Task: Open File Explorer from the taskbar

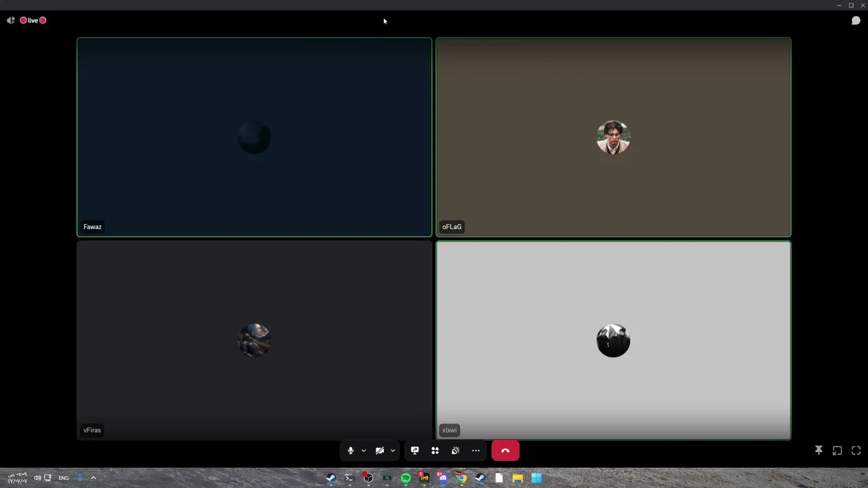Action: tap(517, 478)
